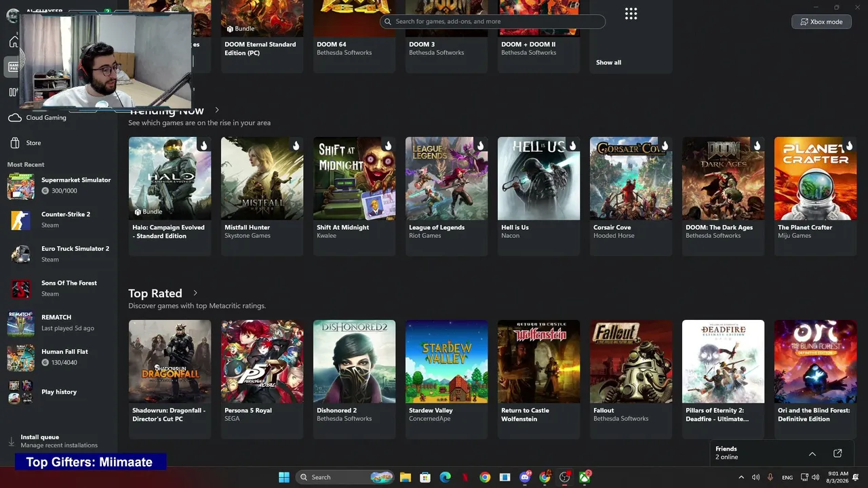Open the League of Legends game card
868x488 pixels.
(x=446, y=197)
